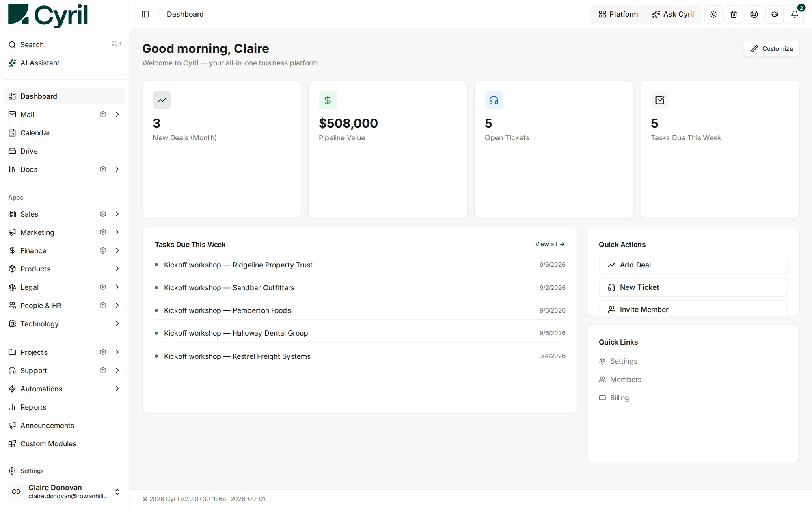
Task: Open the Sales settings gear
Action: click(x=103, y=214)
